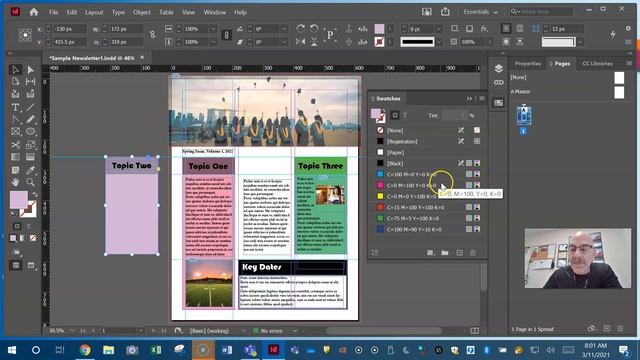Select the Pencil tool
This screenshot has height=360, width=640.
point(31,120)
